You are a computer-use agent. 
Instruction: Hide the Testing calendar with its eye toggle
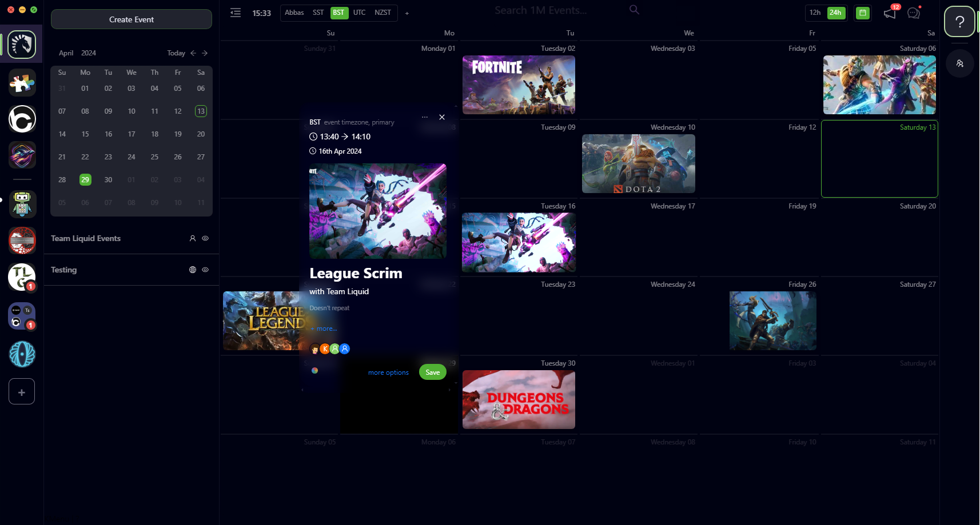click(x=205, y=270)
